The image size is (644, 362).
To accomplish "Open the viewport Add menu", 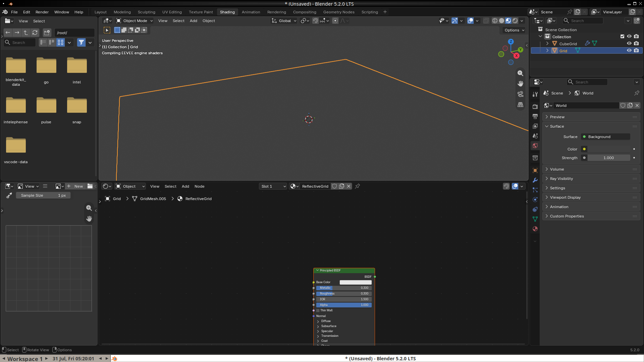I will click(194, 21).
